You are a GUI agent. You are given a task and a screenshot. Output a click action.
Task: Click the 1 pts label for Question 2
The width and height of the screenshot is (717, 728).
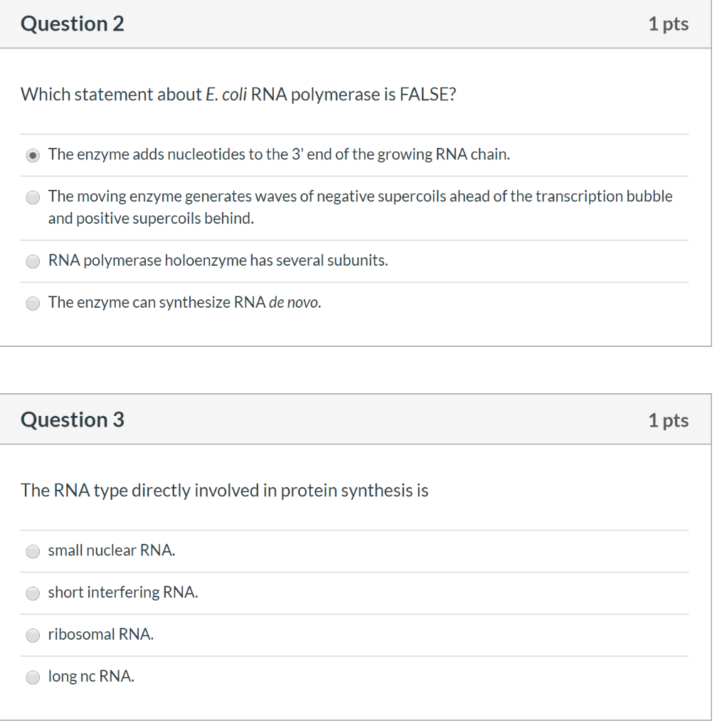669,23
